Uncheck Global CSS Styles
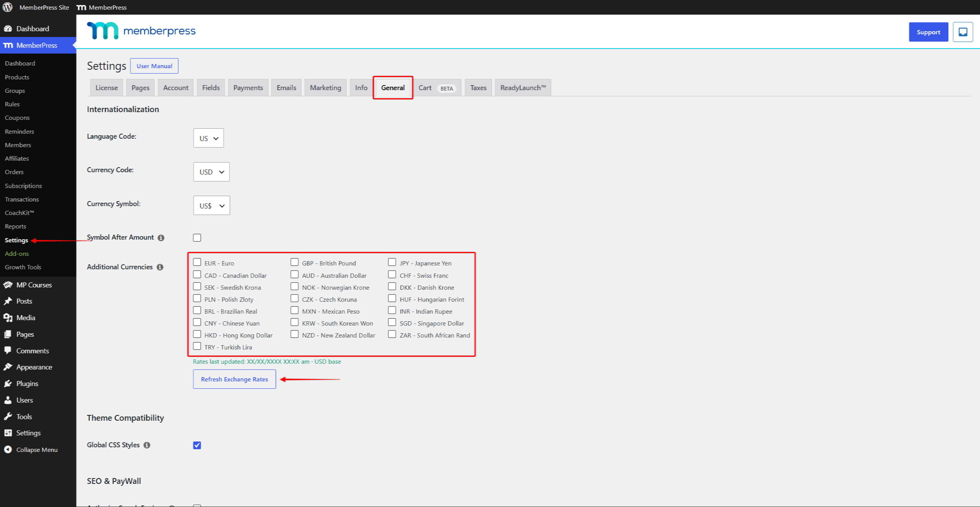 pyautogui.click(x=197, y=445)
